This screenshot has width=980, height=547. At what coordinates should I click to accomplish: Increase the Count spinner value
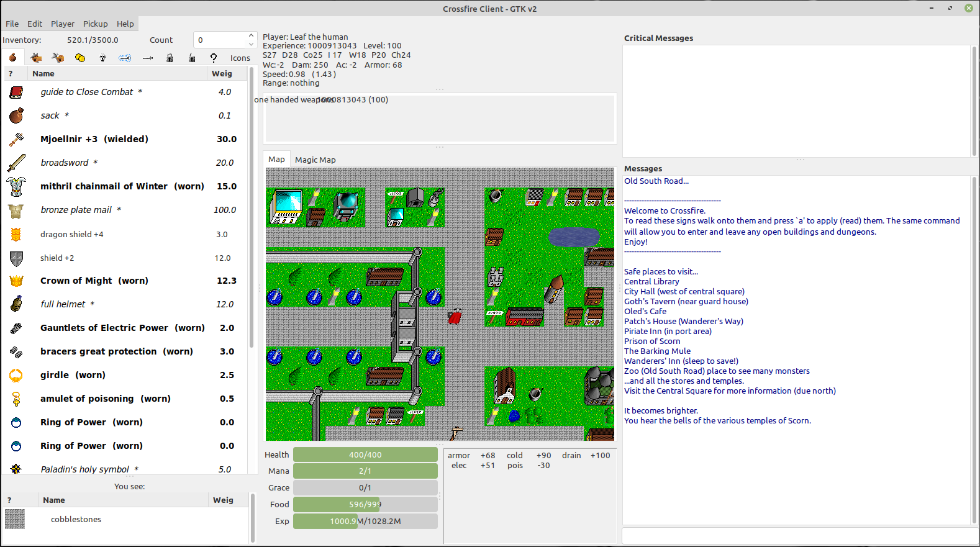(251, 35)
